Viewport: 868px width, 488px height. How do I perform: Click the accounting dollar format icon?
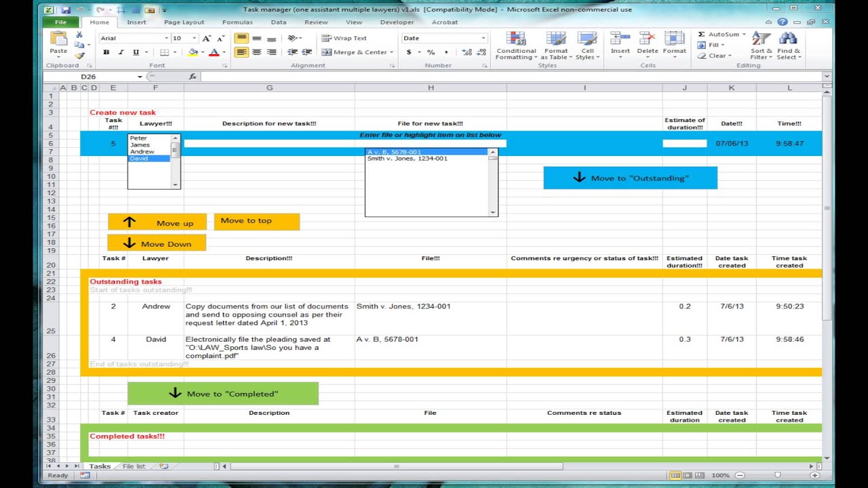point(408,52)
